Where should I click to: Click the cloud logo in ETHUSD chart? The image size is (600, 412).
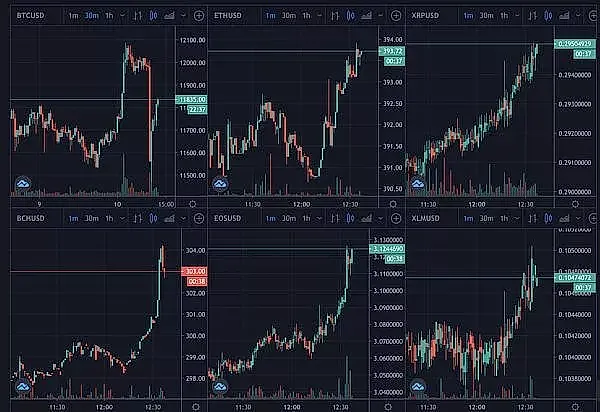coord(220,184)
